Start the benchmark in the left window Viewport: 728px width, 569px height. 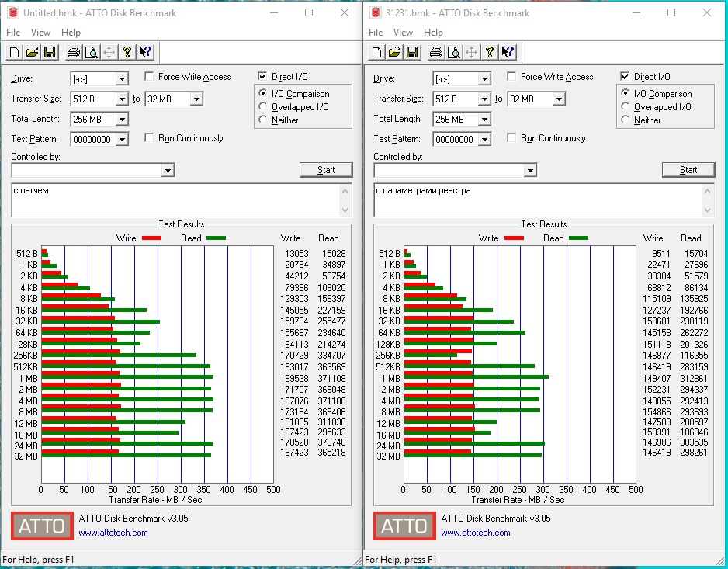click(326, 170)
